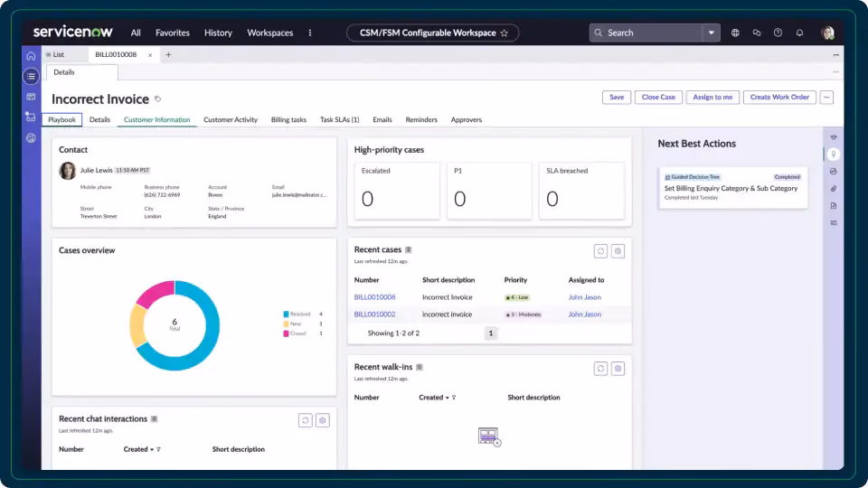
Task: Open the notifications bell icon
Action: 799,33
